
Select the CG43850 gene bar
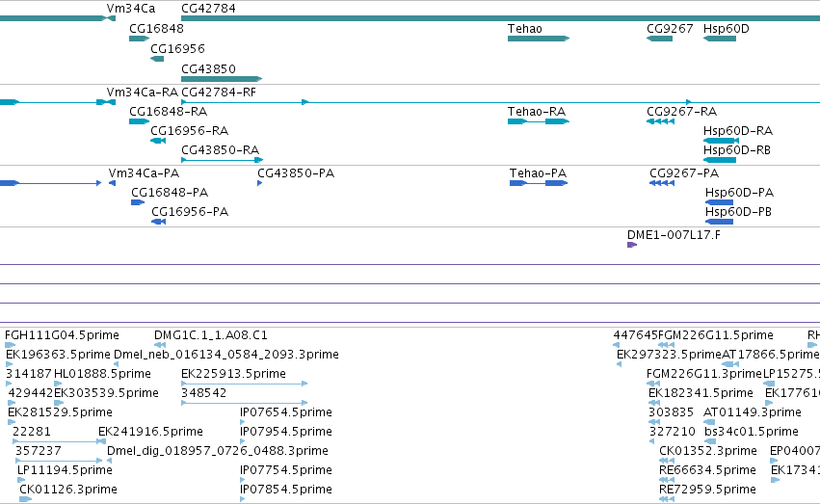[222, 79]
